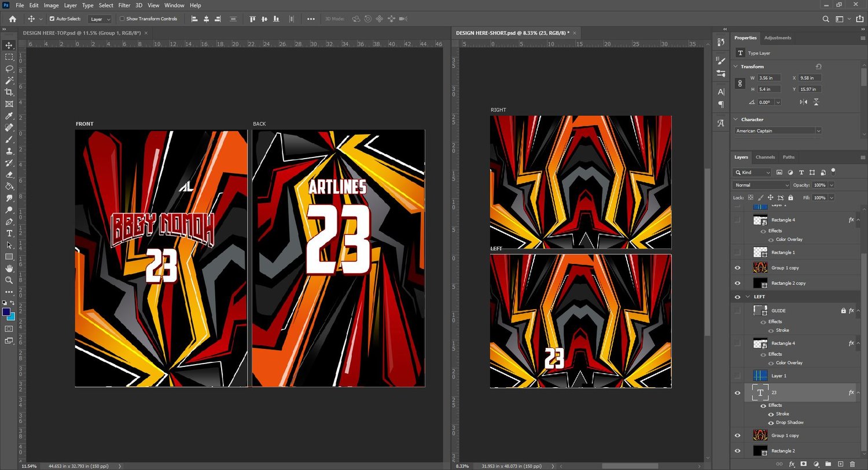The width and height of the screenshot is (868, 470).
Task: Open the Filter menu
Action: pyautogui.click(x=124, y=5)
